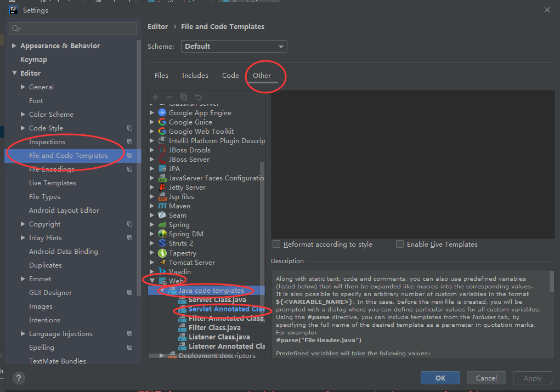Select Filter Class.java template
The width and height of the screenshot is (560, 392).
tap(214, 327)
